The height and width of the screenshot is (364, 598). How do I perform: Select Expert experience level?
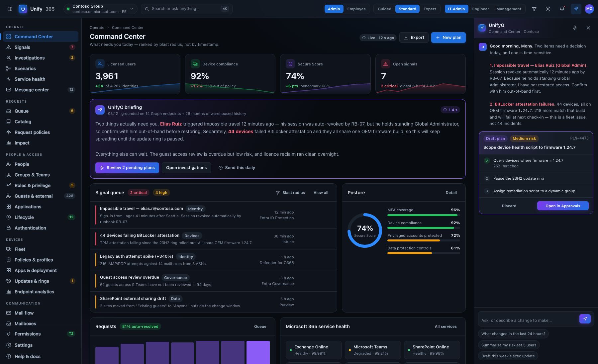[430, 9]
